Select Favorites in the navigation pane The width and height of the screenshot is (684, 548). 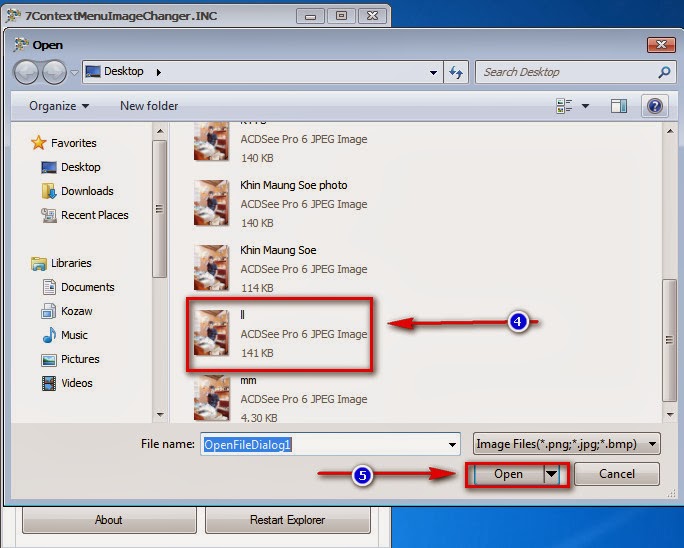[x=74, y=143]
